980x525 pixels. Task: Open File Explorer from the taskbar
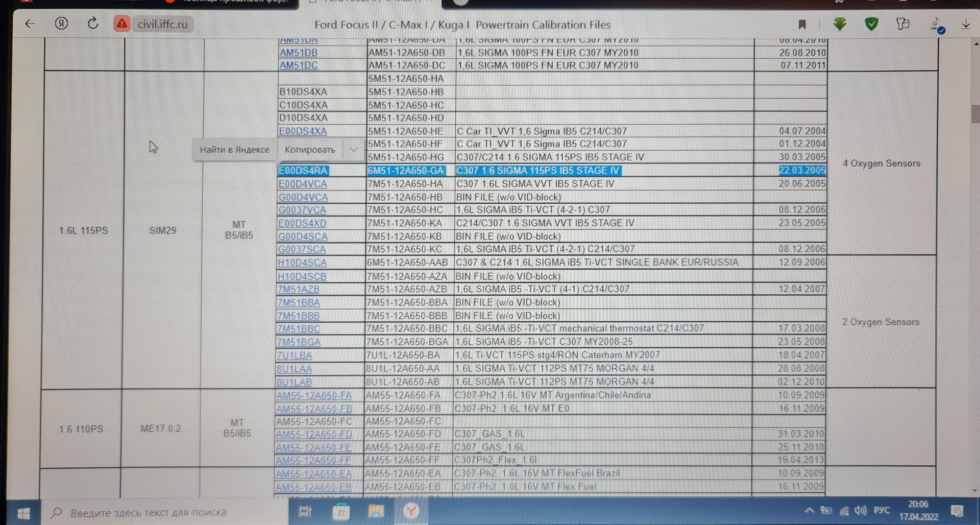(x=376, y=511)
